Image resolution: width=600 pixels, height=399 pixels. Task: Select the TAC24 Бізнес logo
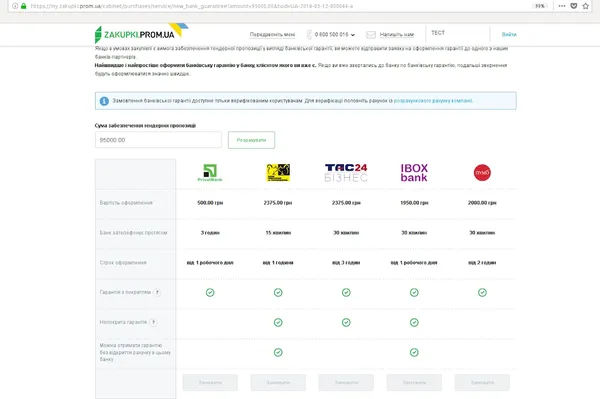346,173
